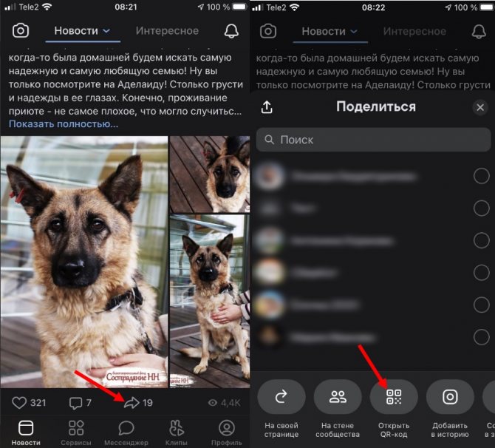Screen dimensions: 495x448
Task: Open camera icon in left screen header
Action: tap(21, 30)
